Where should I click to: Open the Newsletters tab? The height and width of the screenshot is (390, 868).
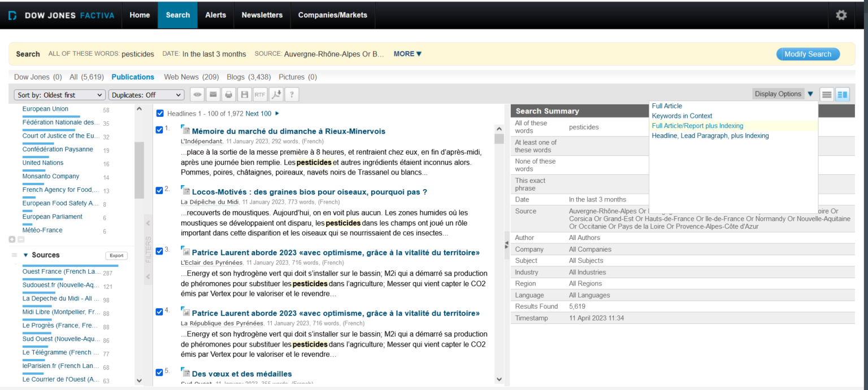[262, 15]
